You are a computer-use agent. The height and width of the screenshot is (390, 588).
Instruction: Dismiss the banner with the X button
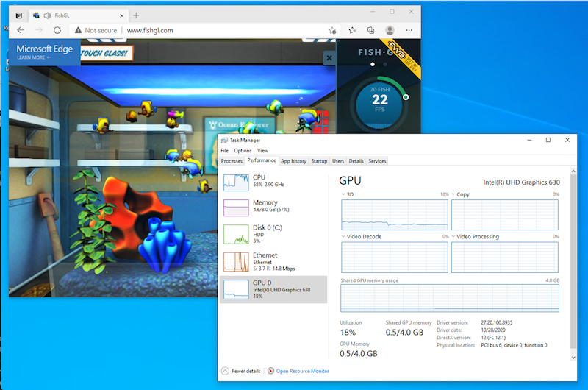tap(329, 57)
